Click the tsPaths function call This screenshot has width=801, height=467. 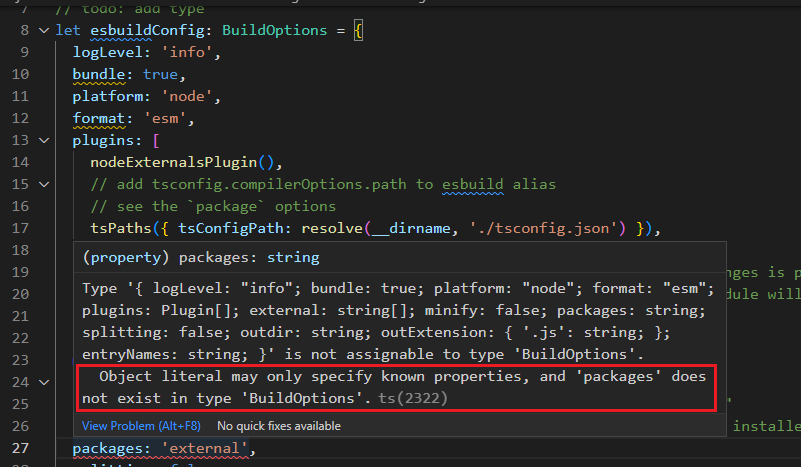121,228
